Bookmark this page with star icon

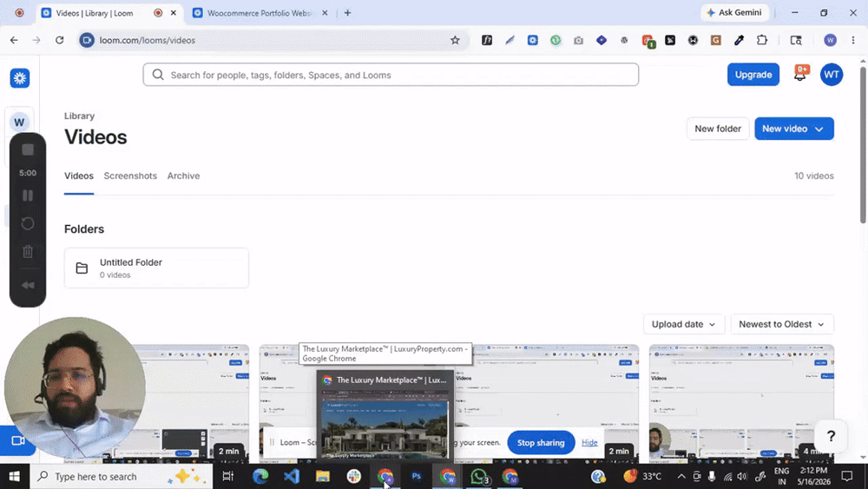point(455,40)
